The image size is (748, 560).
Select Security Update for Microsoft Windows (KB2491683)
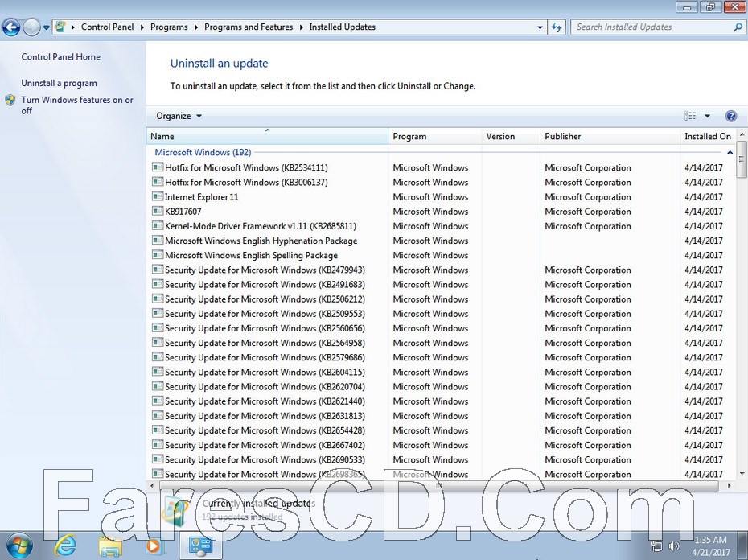(x=265, y=285)
